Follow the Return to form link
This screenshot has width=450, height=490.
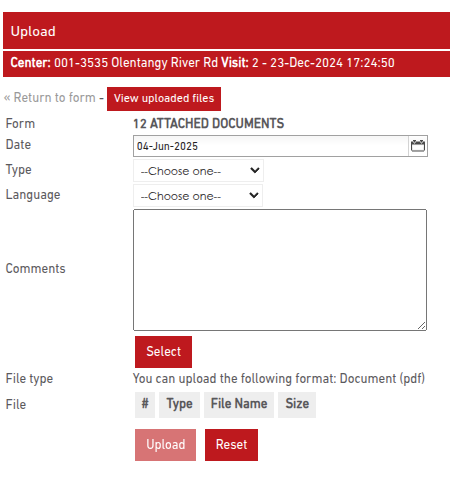point(50,98)
